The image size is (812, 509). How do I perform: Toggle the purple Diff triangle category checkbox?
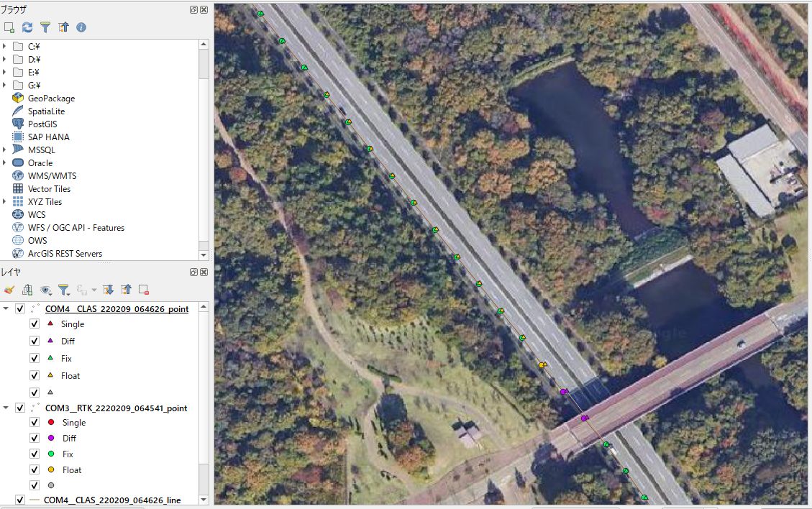(35, 341)
